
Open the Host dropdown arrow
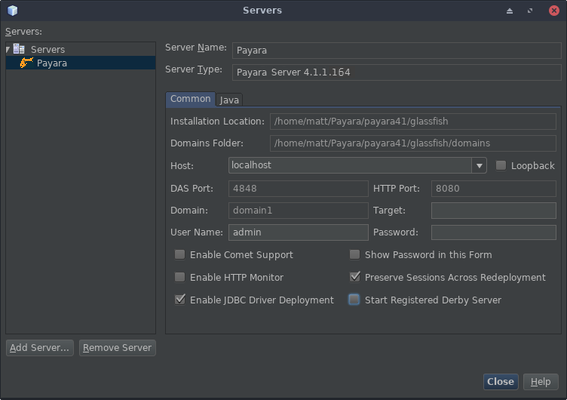point(479,166)
